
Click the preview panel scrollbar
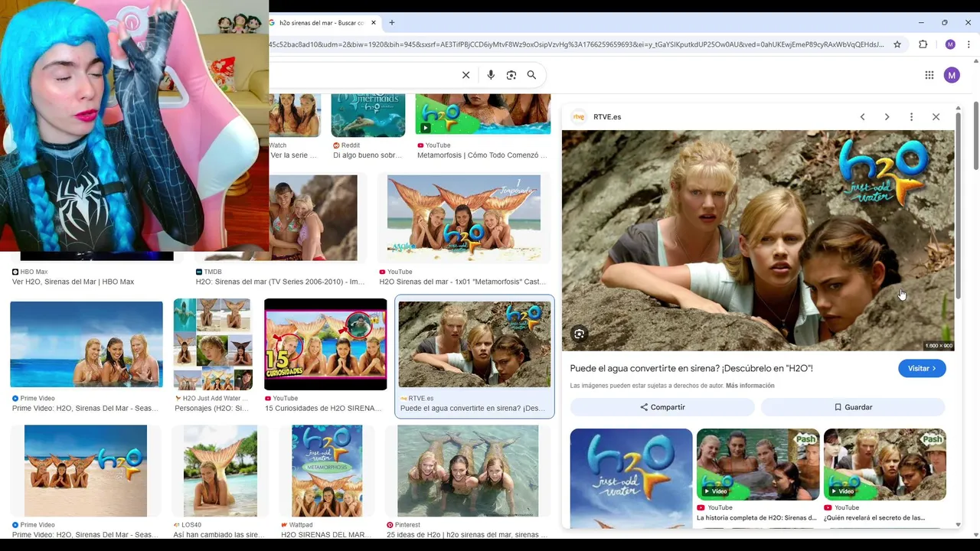coord(958,207)
